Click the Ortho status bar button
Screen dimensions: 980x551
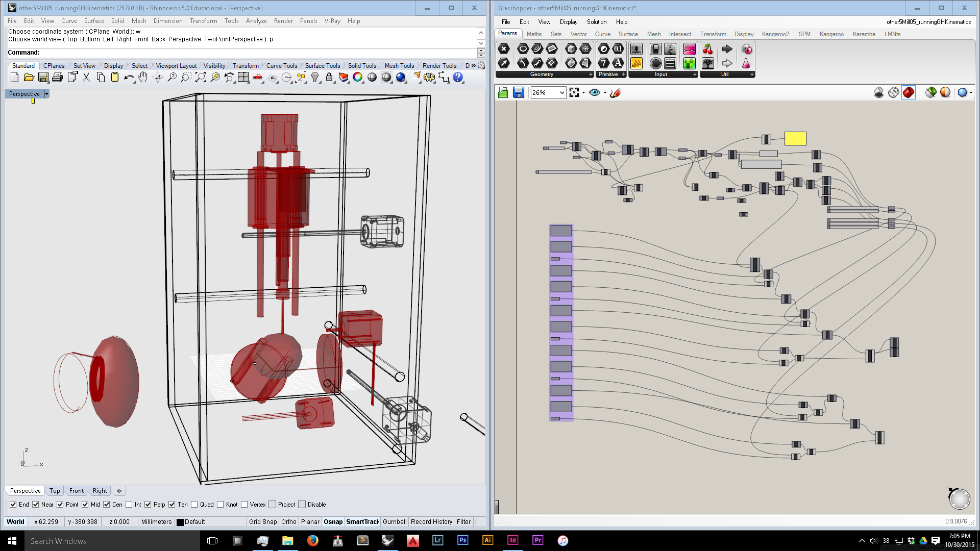tap(288, 522)
